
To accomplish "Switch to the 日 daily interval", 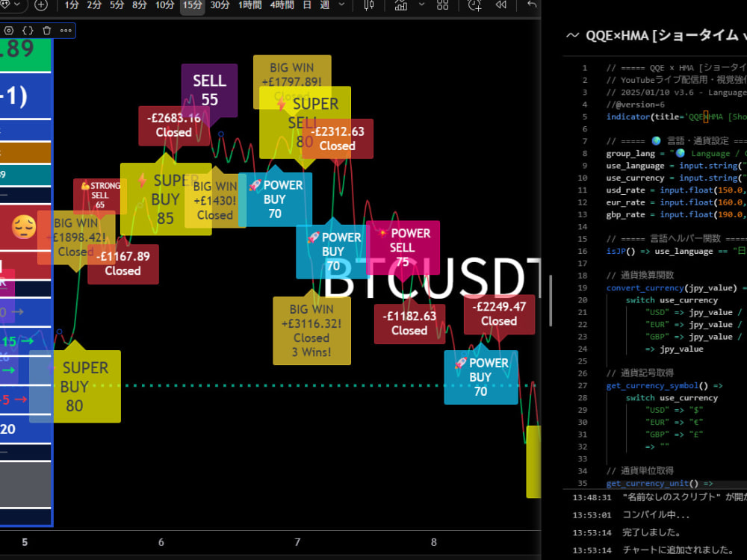I will coord(307,5).
